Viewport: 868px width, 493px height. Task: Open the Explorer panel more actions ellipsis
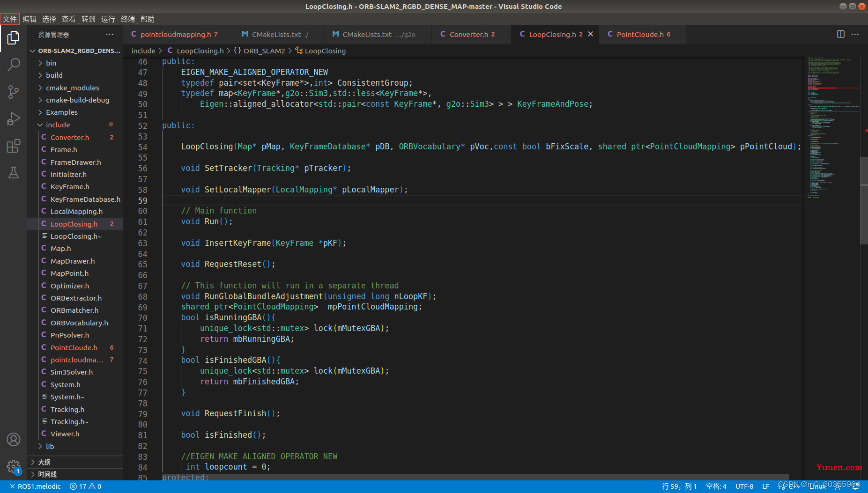coord(110,35)
